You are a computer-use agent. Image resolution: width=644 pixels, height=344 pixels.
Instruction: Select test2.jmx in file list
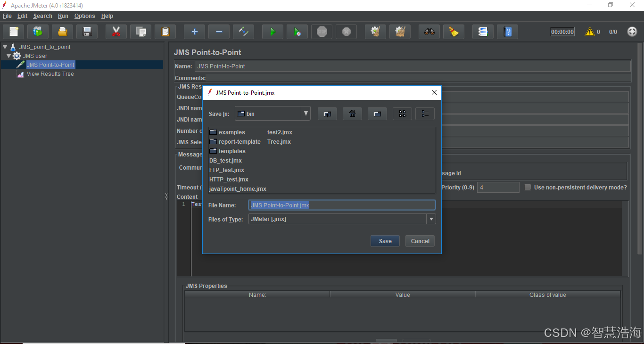click(280, 132)
